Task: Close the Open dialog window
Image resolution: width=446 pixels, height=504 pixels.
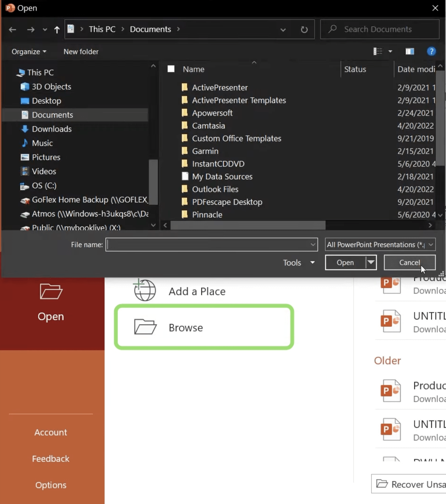Action: point(435,8)
